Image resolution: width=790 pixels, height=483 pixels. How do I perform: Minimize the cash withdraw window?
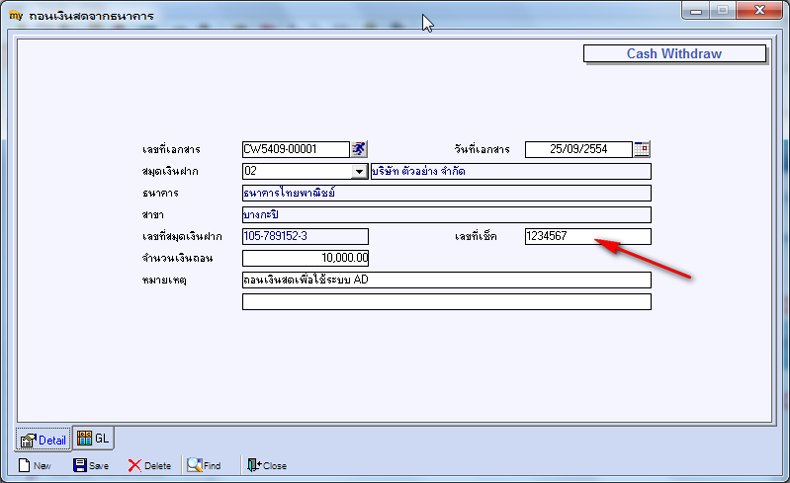pos(696,10)
